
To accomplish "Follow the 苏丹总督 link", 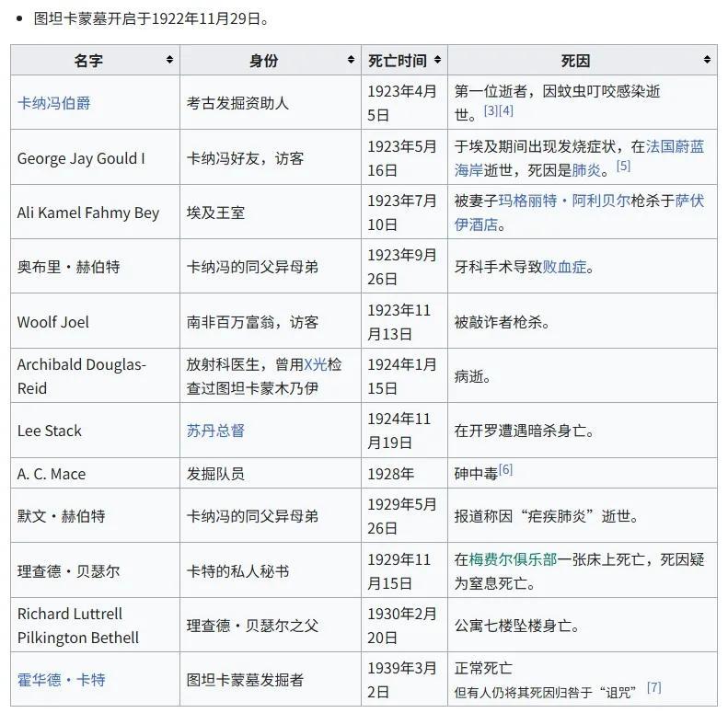I will pyautogui.click(x=215, y=431).
